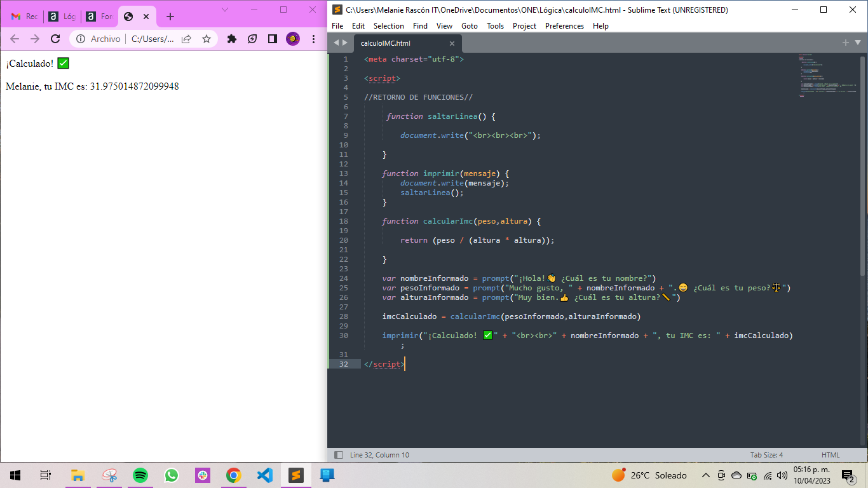
Task: Open Windows Start menu
Action: pos(15,475)
